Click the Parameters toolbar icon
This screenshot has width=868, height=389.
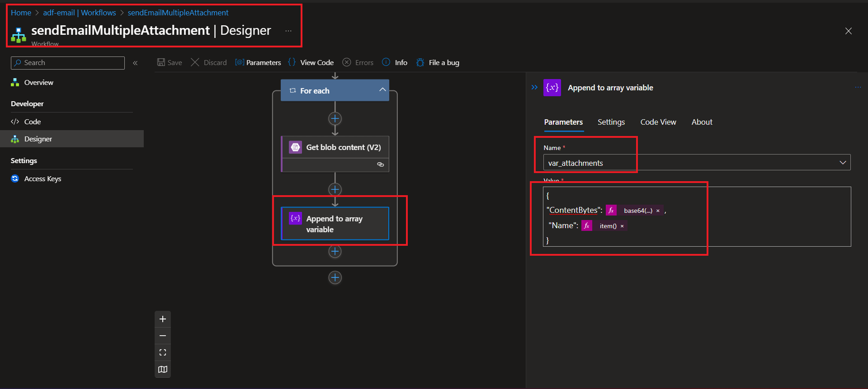pyautogui.click(x=240, y=62)
